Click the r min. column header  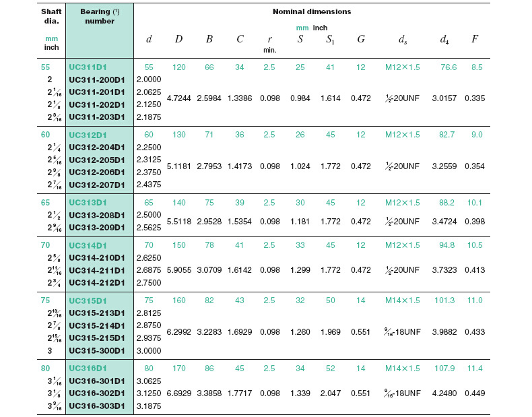269,43
